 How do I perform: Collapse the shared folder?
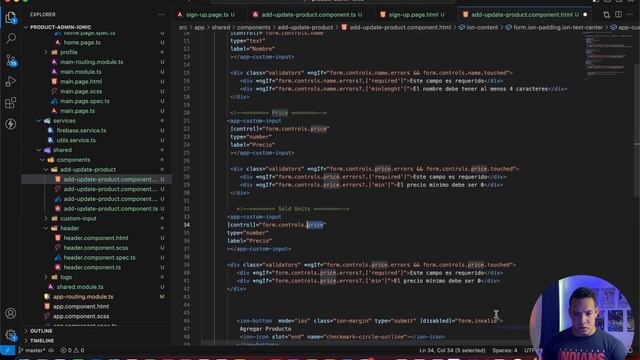pos(39,150)
